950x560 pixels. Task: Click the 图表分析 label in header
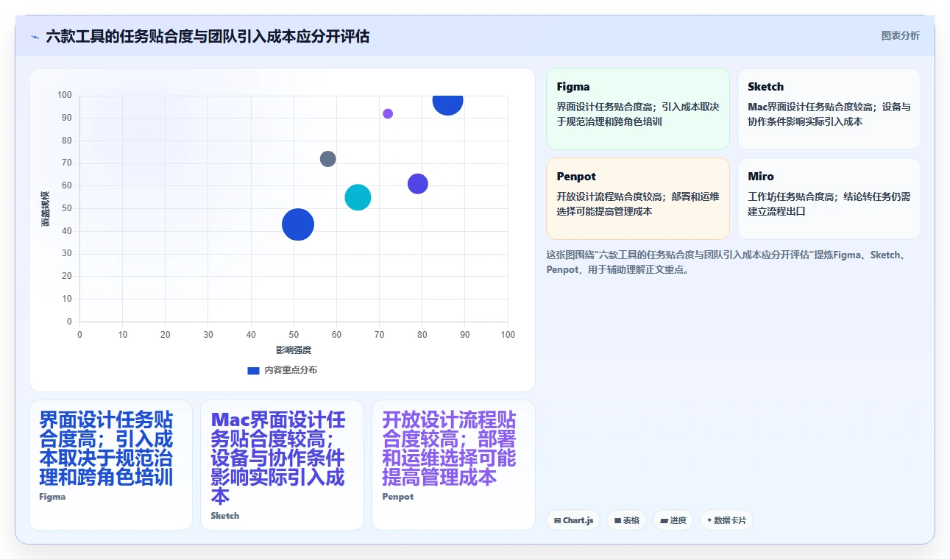click(901, 35)
